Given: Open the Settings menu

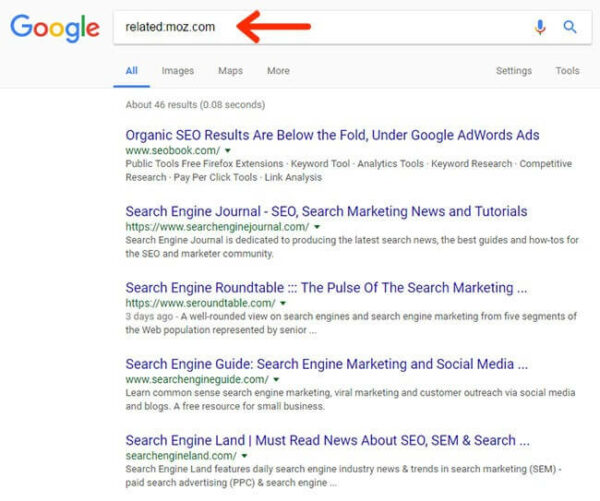Looking at the screenshot, I should coord(514,71).
